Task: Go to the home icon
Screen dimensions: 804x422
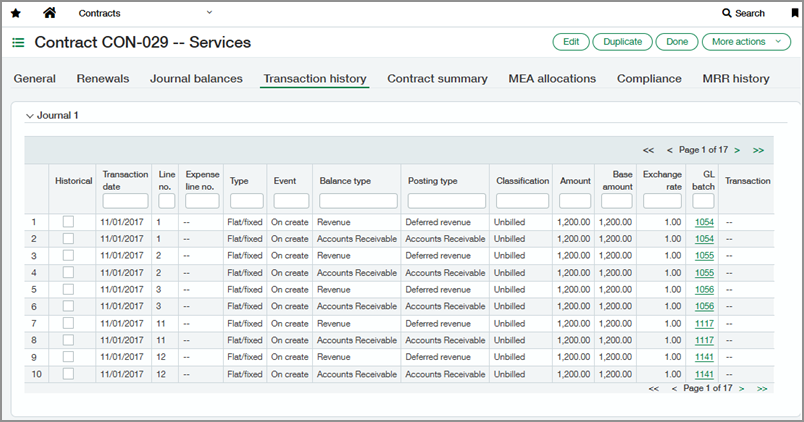Action: click(49, 13)
